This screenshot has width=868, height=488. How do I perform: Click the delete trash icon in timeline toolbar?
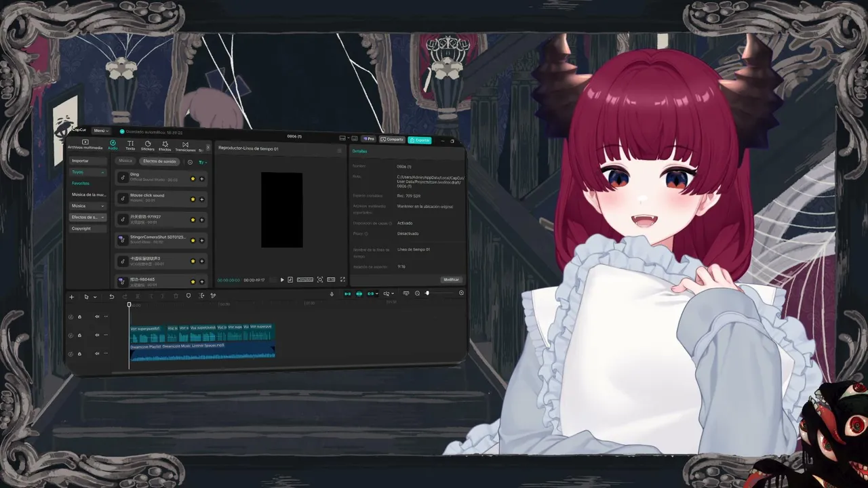point(176,296)
